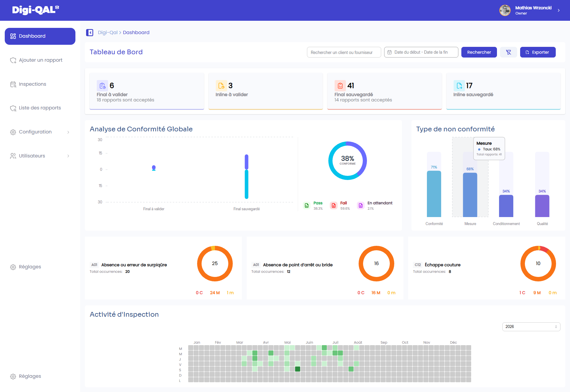Viewport: 570px width, 392px height.
Task: Click the Rechercher button
Action: click(x=479, y=52)
